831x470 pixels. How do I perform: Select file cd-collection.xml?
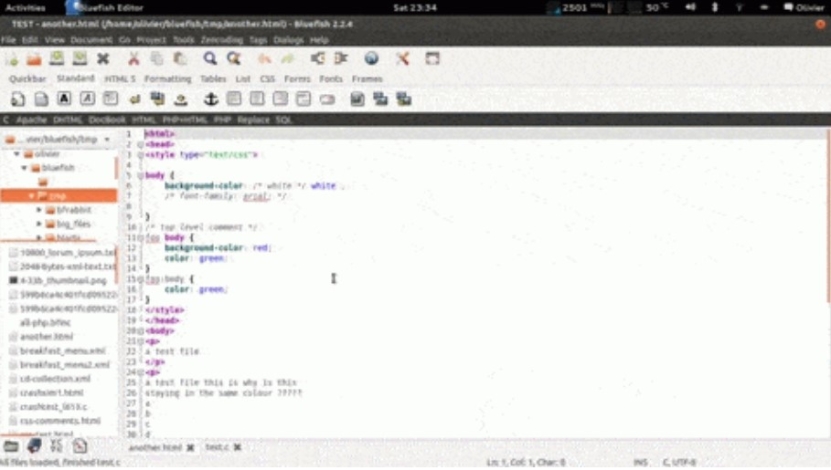point(55,379)
